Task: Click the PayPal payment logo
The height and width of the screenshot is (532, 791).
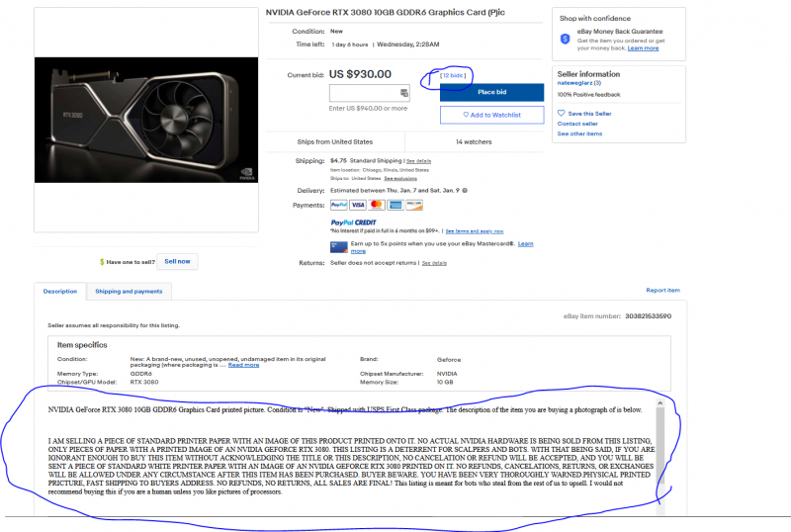Action: click(x=338, y=205)
